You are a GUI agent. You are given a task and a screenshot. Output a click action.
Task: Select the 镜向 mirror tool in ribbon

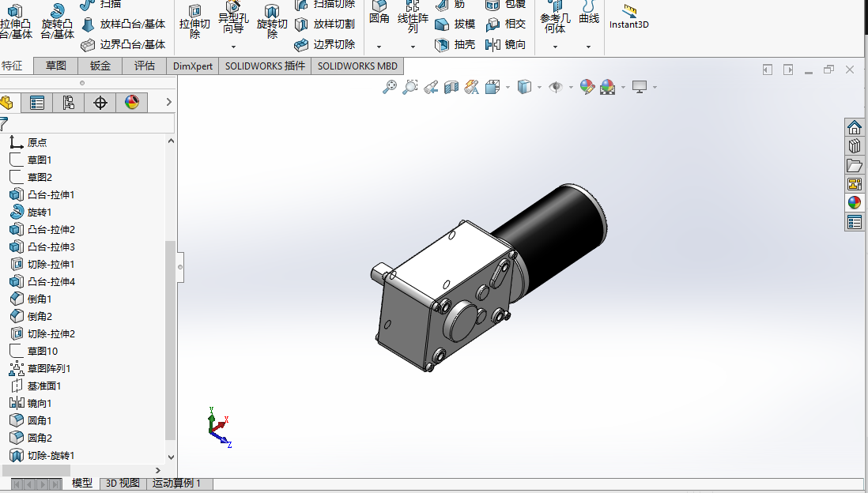[x=505, y=44]
